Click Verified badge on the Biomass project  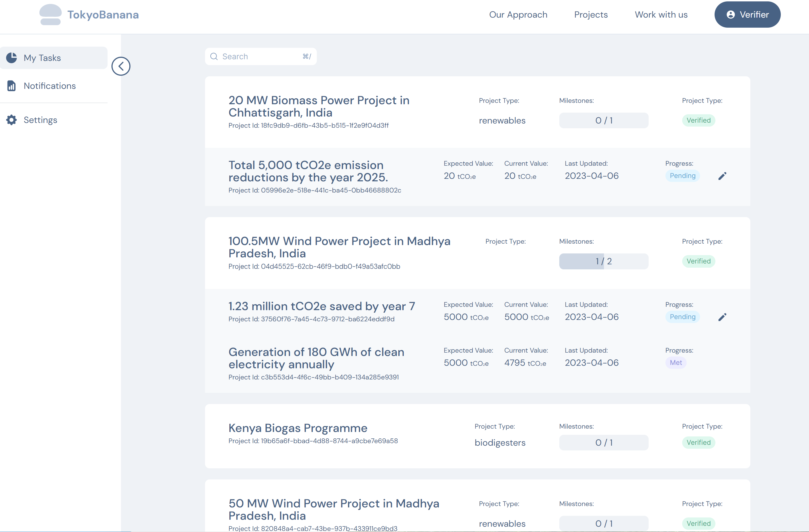(699, 120)
